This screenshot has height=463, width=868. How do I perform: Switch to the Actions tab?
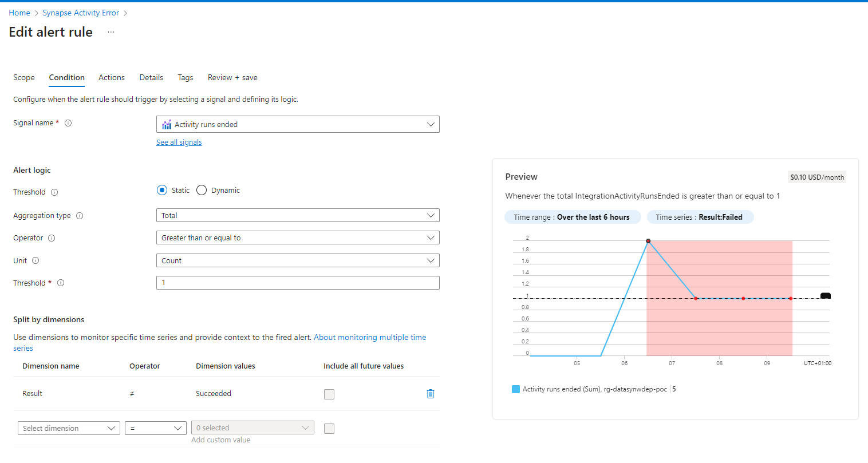click(112, 78)
